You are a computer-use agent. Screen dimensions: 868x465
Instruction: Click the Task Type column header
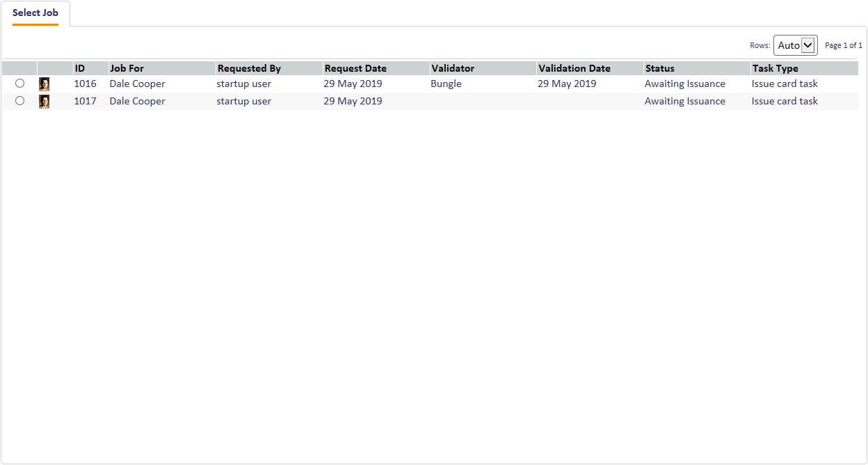(775, 68)
